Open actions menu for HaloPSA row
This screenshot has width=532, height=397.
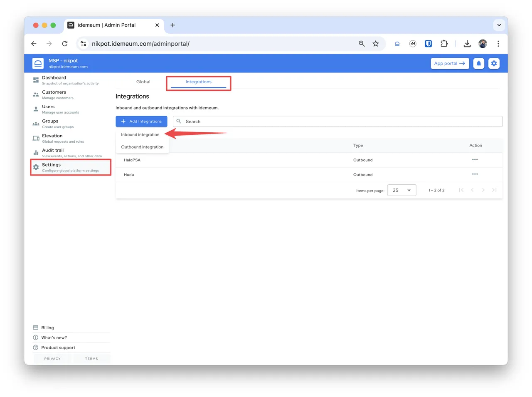coord(475,160)
